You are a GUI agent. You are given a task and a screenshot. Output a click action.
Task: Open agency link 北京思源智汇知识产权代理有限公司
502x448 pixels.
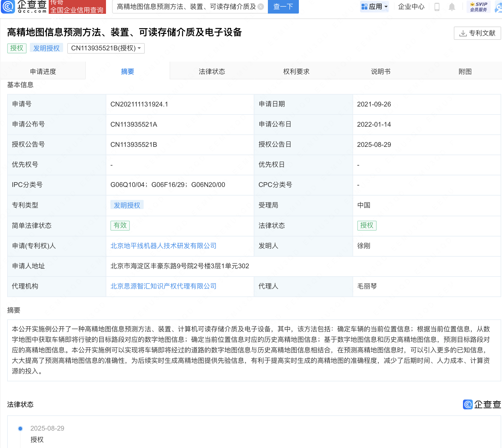point(163,286)
